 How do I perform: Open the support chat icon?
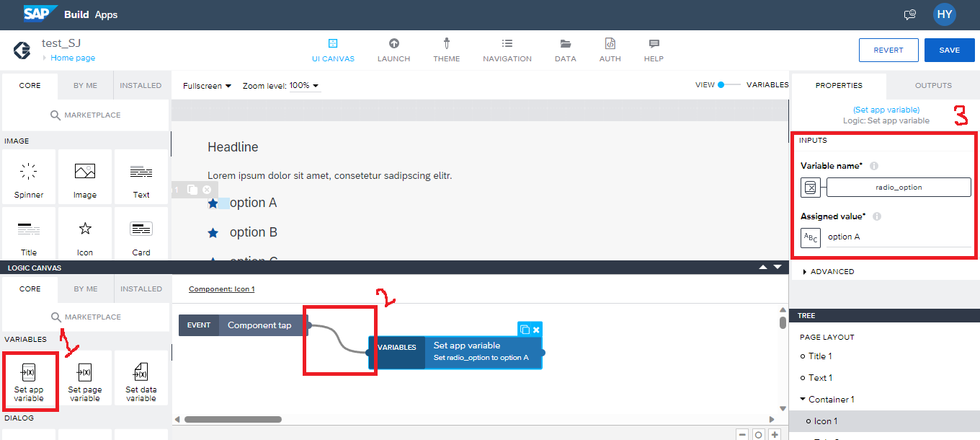[x=910, y=14]
